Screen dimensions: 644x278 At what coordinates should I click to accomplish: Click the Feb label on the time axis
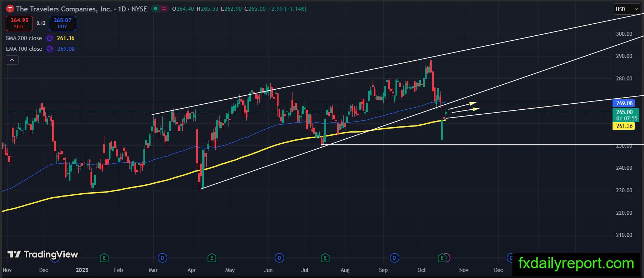click(118, 270)
